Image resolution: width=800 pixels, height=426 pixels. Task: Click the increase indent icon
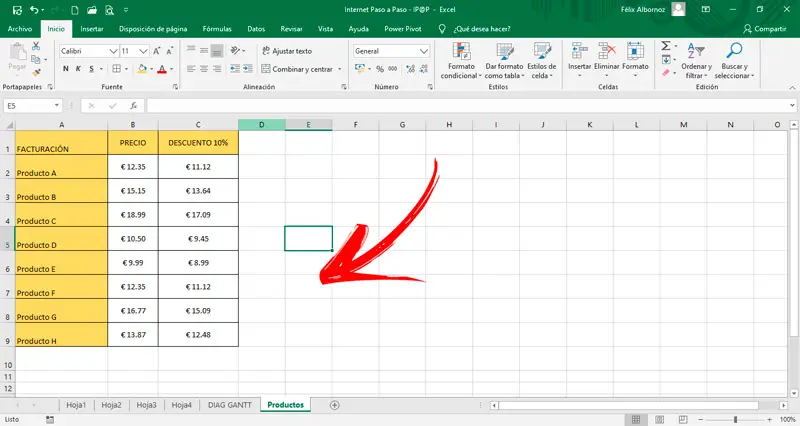pos(247,69)
